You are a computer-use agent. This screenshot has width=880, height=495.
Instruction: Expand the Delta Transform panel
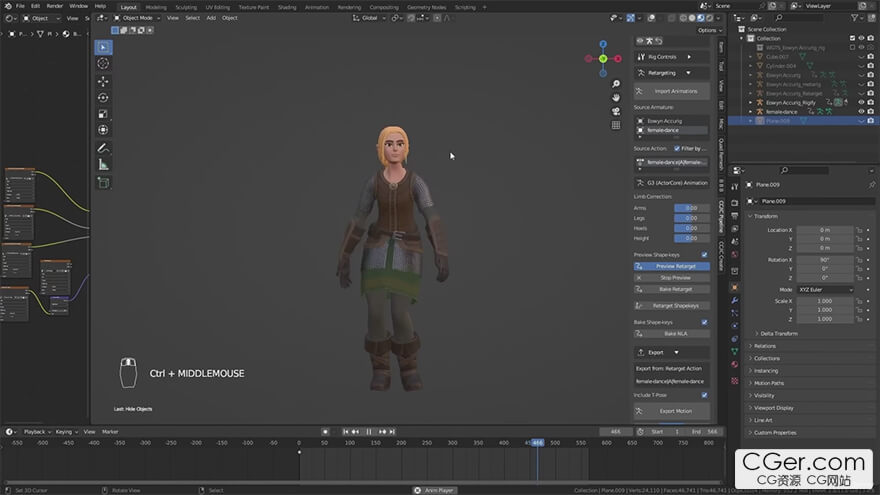778,333
